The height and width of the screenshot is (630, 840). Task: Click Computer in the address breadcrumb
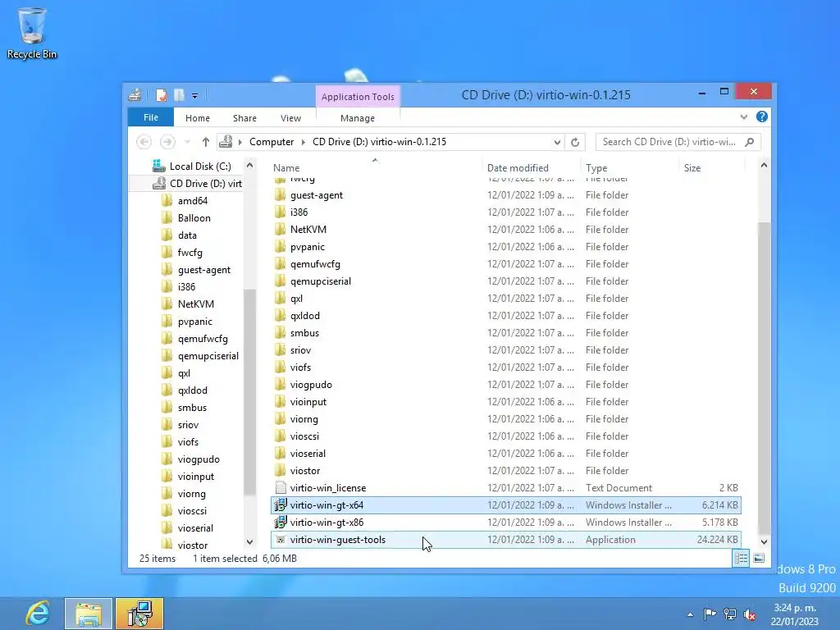[x=271, y=142]
